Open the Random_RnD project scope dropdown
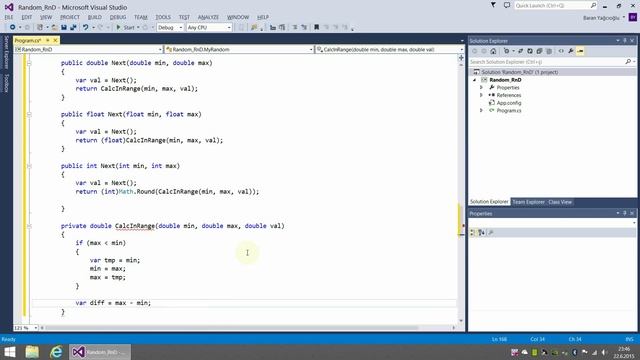This screenshot has width=640, height=360. pos(88,49)
